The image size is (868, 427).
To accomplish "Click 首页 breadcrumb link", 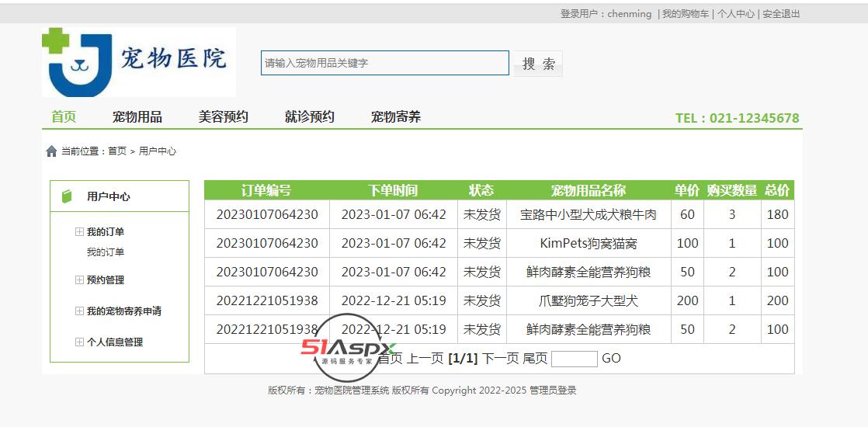I will 116,151.
